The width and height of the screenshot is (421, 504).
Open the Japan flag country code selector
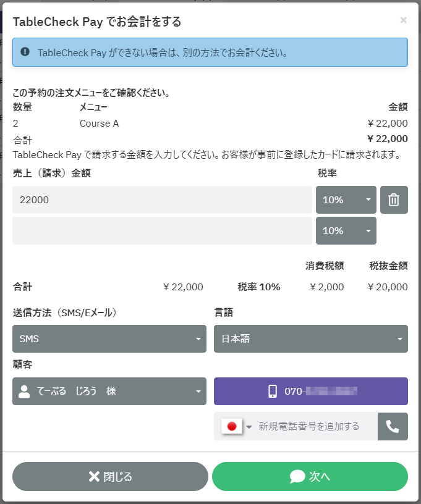pos(236,426)
